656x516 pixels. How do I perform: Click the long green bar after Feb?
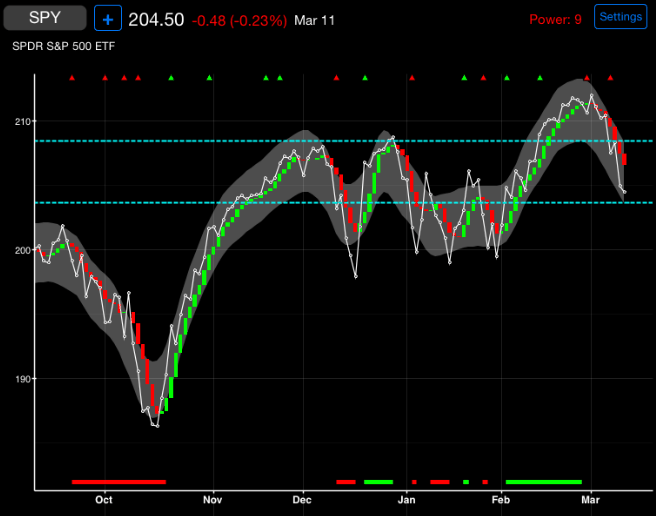543,482
